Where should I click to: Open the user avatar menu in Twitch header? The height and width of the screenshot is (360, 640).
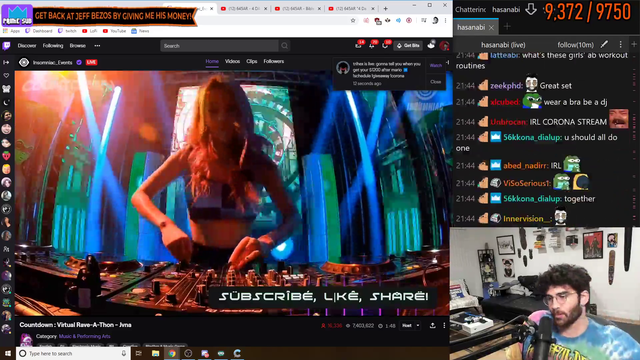pyautogui.click(x=444, y=46)
